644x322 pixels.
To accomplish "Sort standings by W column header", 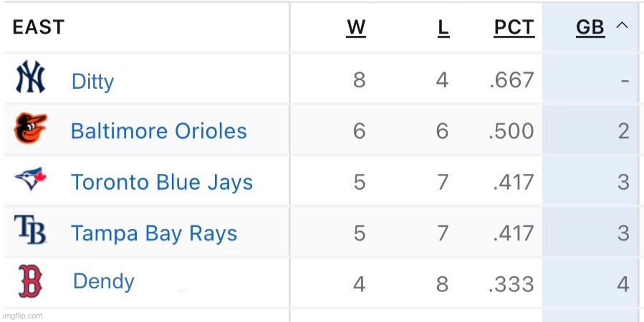I will point(356,28).
